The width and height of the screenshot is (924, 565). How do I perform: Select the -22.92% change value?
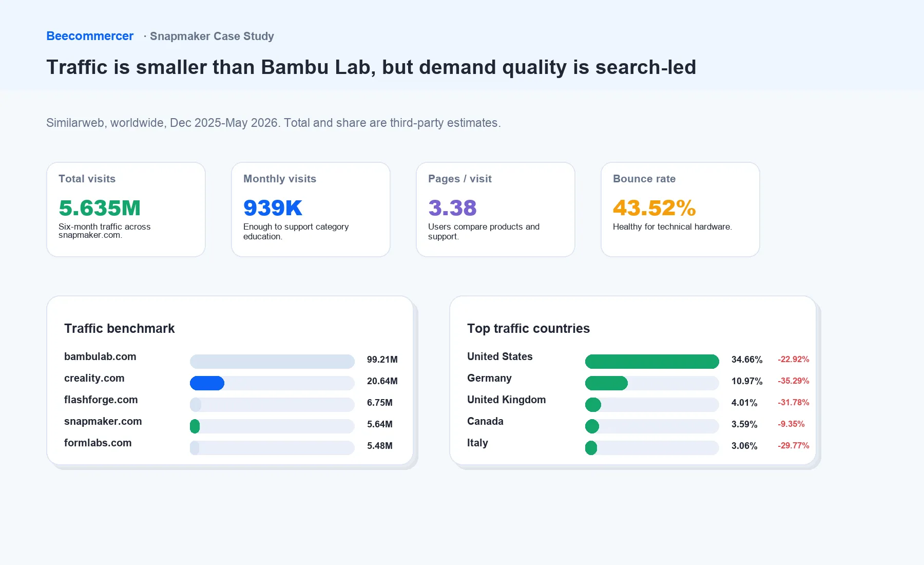click(793, 360)
